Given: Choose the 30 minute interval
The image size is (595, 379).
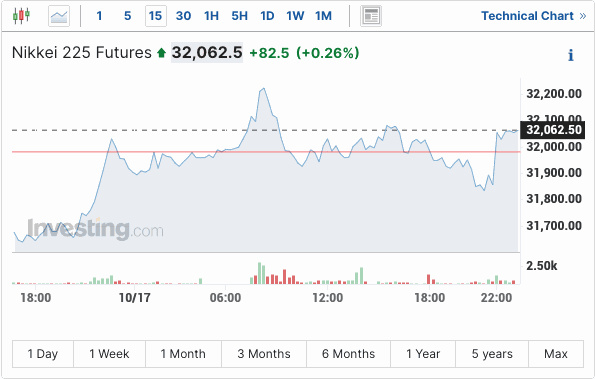Looking at the screenshot, I should click(183, 16).
